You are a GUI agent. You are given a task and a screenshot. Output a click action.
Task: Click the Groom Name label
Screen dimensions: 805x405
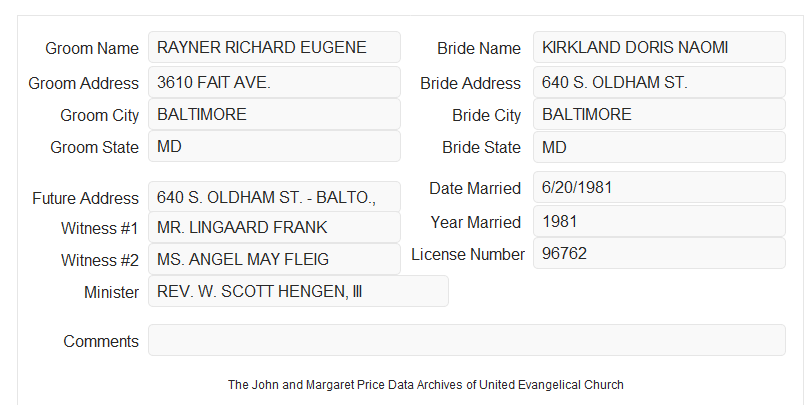point(92,48)
